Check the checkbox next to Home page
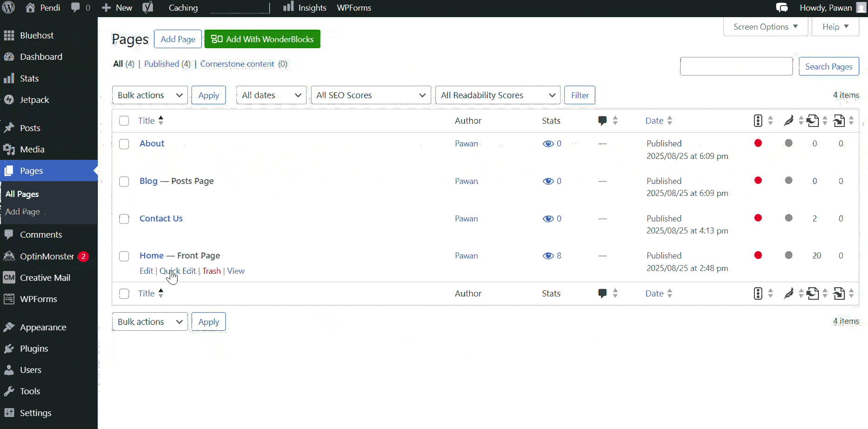This screenshot has height=429, width=868. [124, 256]
